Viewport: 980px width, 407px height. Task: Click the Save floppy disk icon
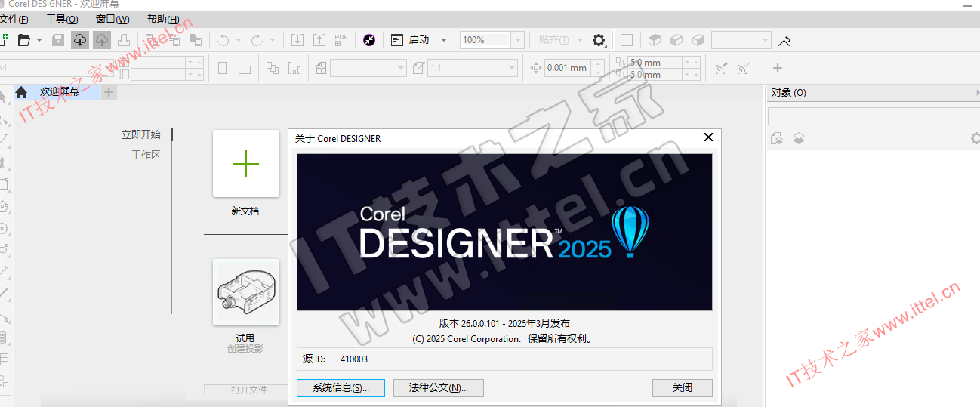pos(58,40)
